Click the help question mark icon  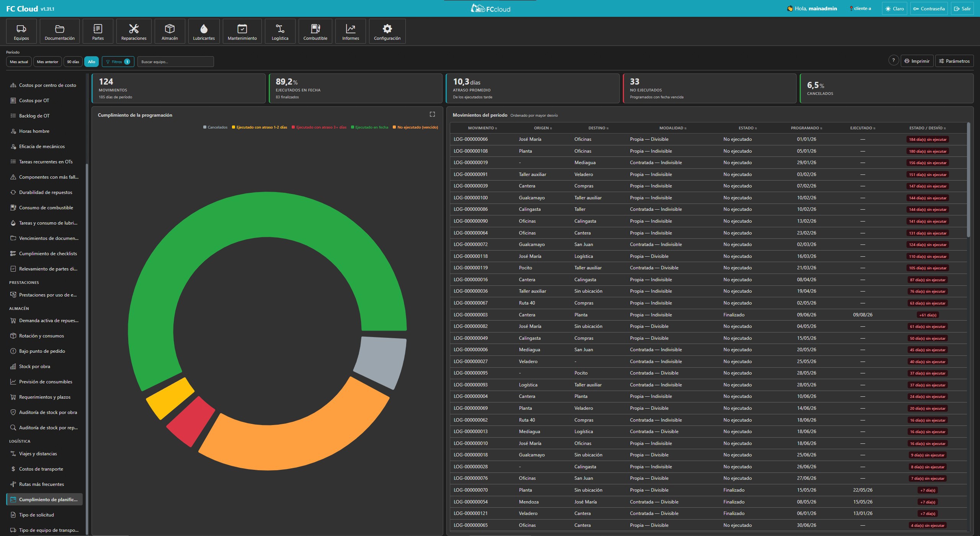click(x=893, y=60)
